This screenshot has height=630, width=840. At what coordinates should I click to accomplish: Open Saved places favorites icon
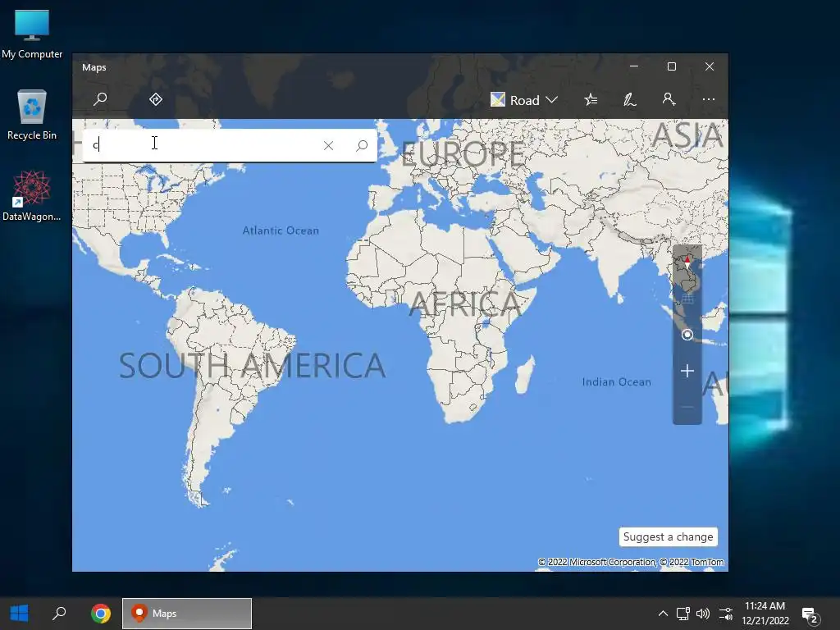(x=591, y=99)
